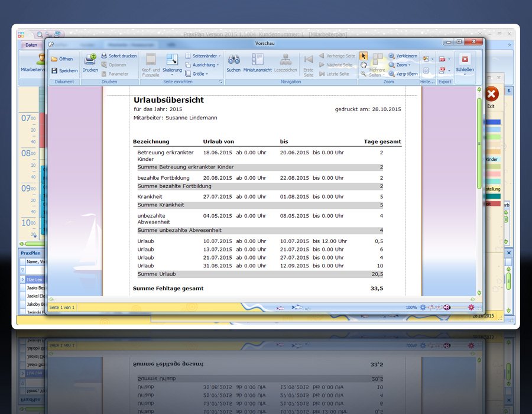Click the preview vertical scrollbar thumb
532x414 pixels.
point(479,144)
